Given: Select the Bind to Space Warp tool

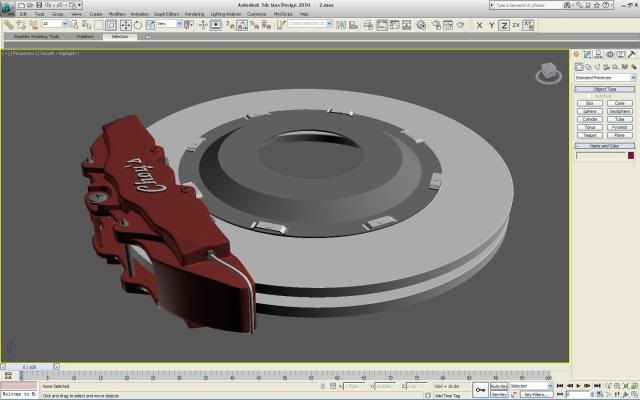Looking at the screenshot, I should tap(33, 25).
